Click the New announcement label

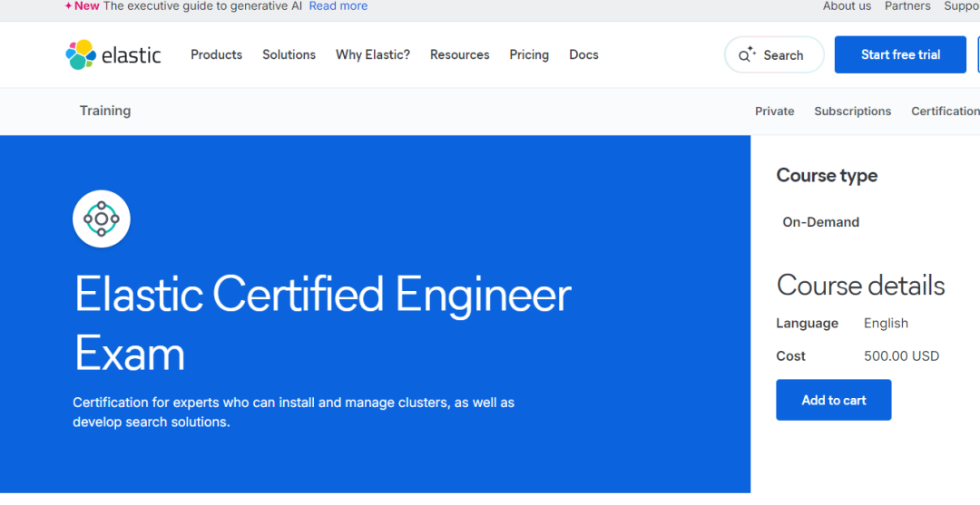[82, 6]
